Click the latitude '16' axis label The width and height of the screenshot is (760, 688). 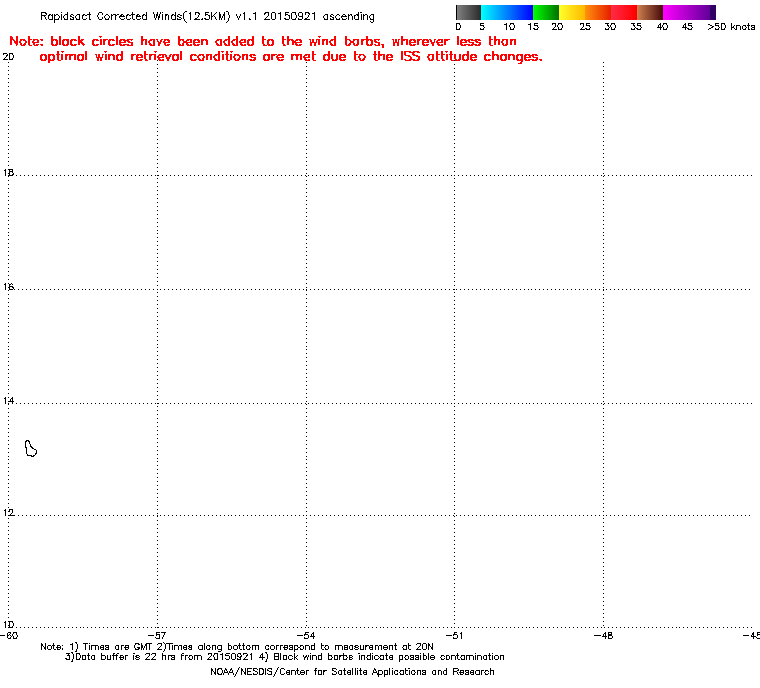click(8, 287)
